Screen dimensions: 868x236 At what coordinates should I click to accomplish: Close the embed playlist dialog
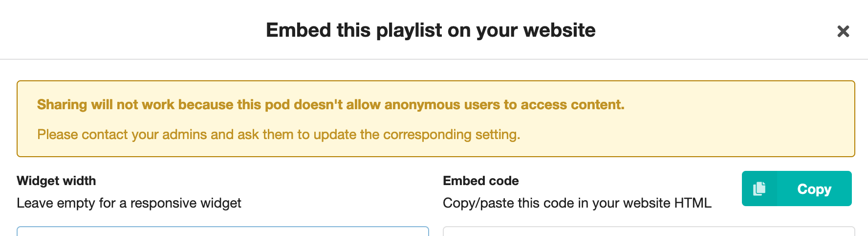coord(843,31)
